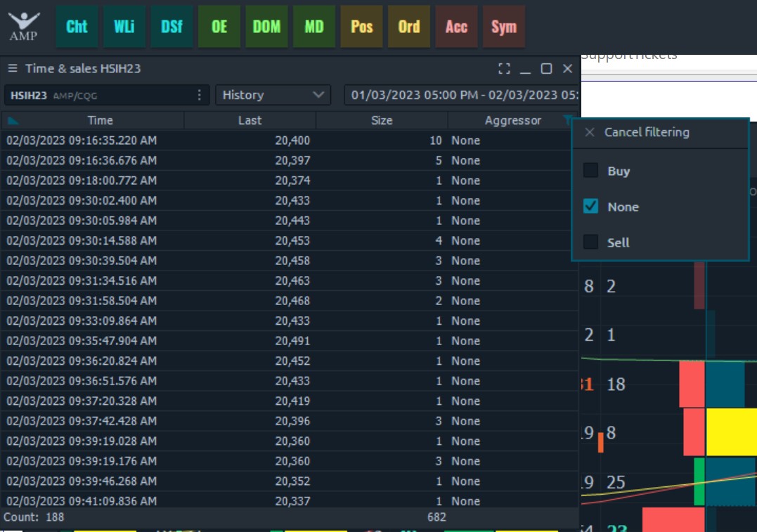Click the total size 682 footer value

click(436, 517)
